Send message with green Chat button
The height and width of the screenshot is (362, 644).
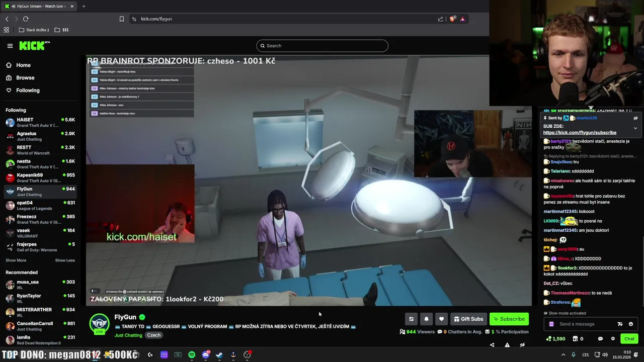click(629, 339)
